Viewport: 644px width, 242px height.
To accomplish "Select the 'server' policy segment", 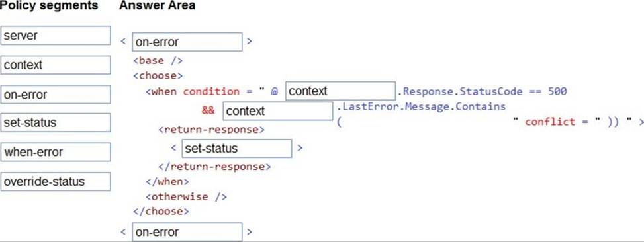I will 56,35.
